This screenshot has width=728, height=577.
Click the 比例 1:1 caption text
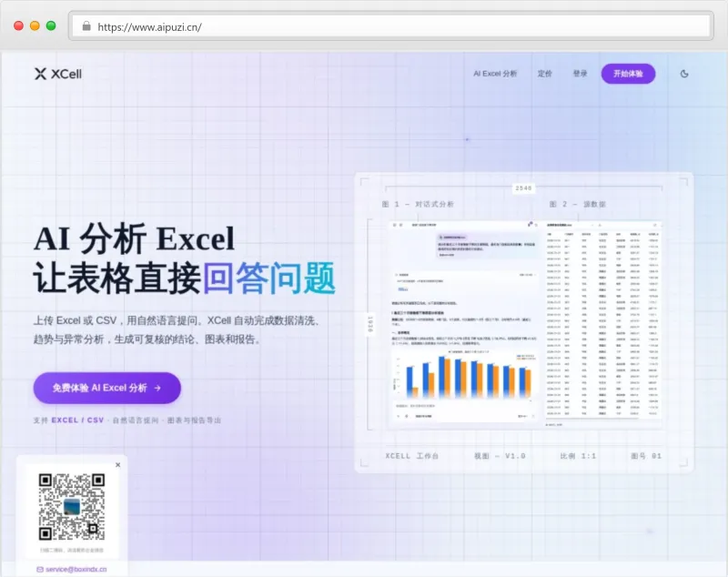(578, 456)
